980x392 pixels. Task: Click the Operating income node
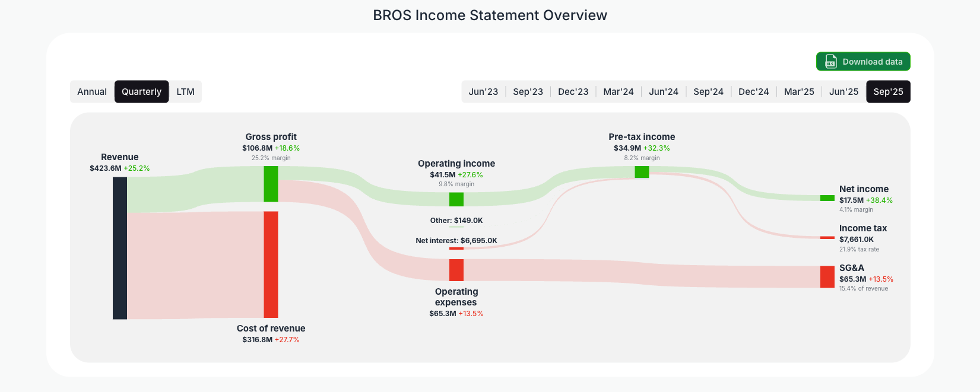[x=456, y=200]
